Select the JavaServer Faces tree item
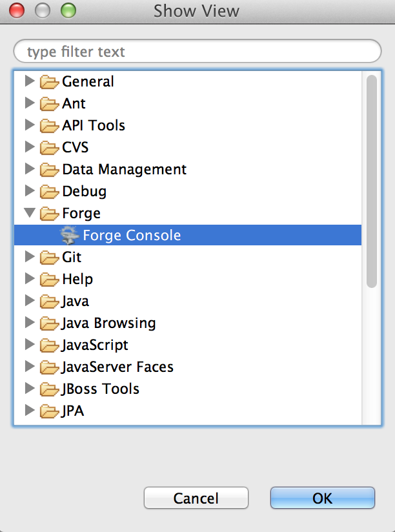This screenshot has height=532, width=395. pos(117,367)
